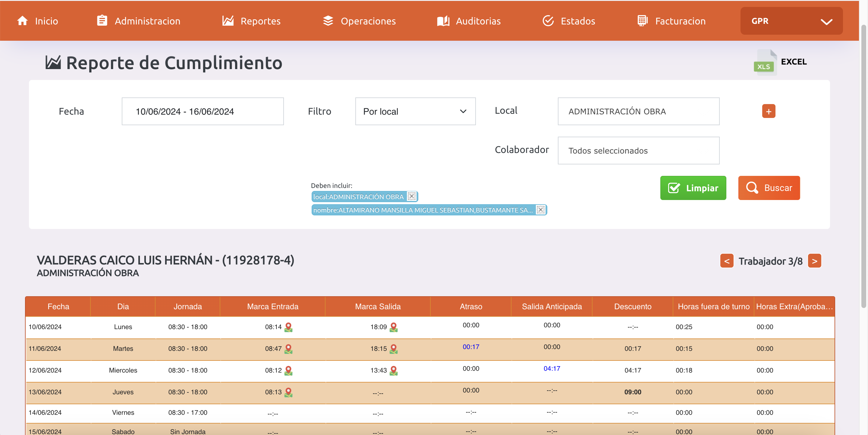Go to previous worker with < arrow
This screenshot has width=868, height=435.
(727, 261)
